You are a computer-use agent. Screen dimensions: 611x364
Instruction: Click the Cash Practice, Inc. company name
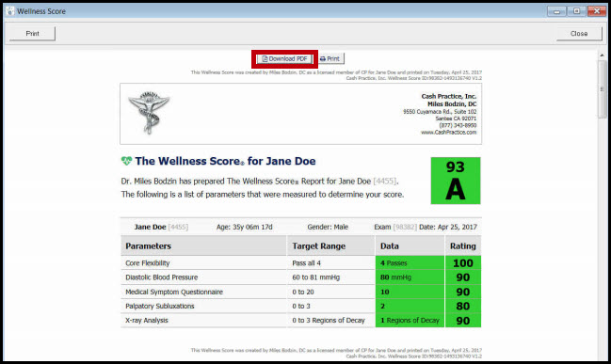(448, 96)
